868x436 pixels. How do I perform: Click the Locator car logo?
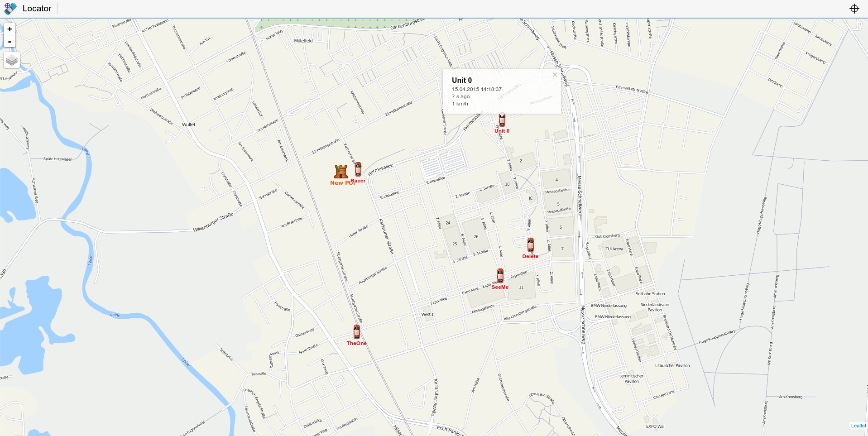(10, 8)
